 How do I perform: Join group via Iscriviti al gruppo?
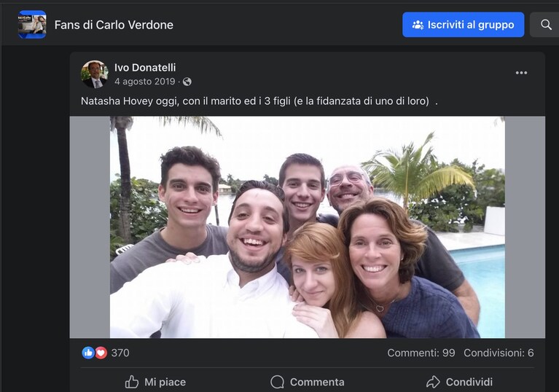[463, 25]
